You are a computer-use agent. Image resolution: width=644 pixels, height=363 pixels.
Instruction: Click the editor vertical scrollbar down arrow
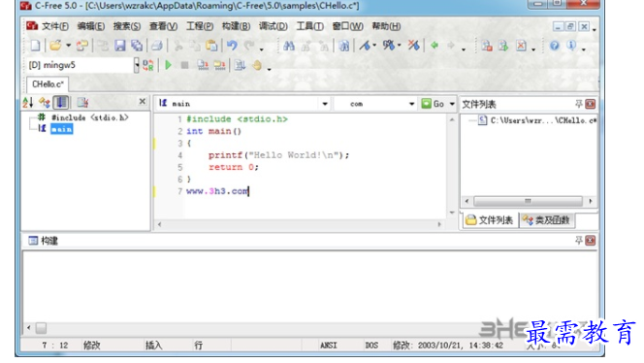pos(452,213)
